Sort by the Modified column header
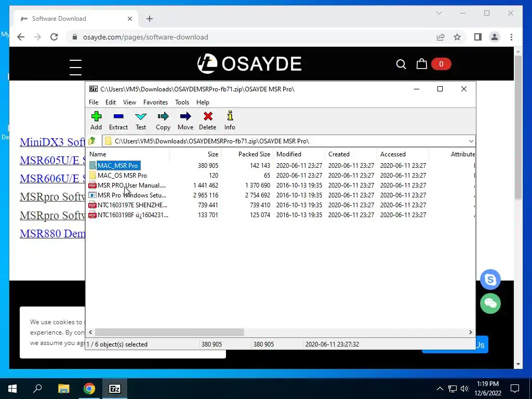Screen dimensions: 532x399 (299, 154)
